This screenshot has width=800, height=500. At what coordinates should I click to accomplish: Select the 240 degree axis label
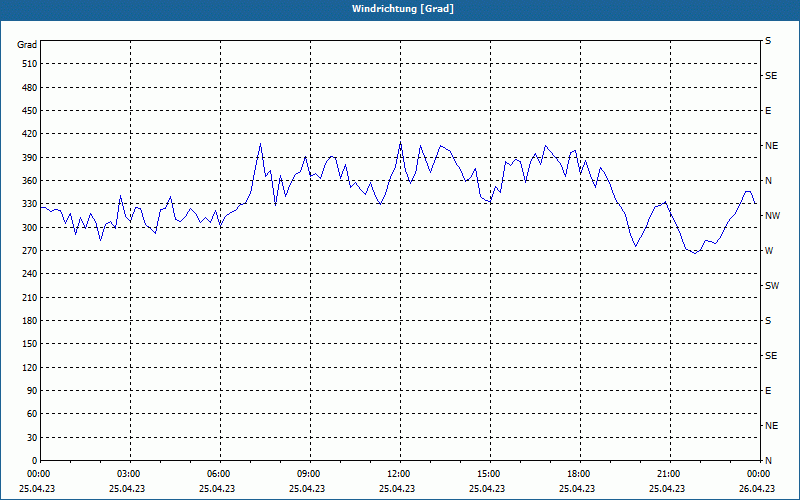29,274
